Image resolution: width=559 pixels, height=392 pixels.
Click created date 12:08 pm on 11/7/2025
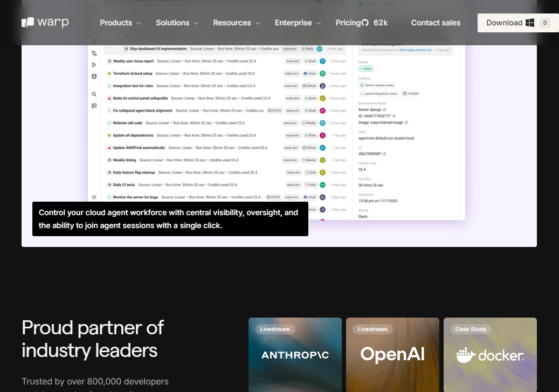coord(378,201)
